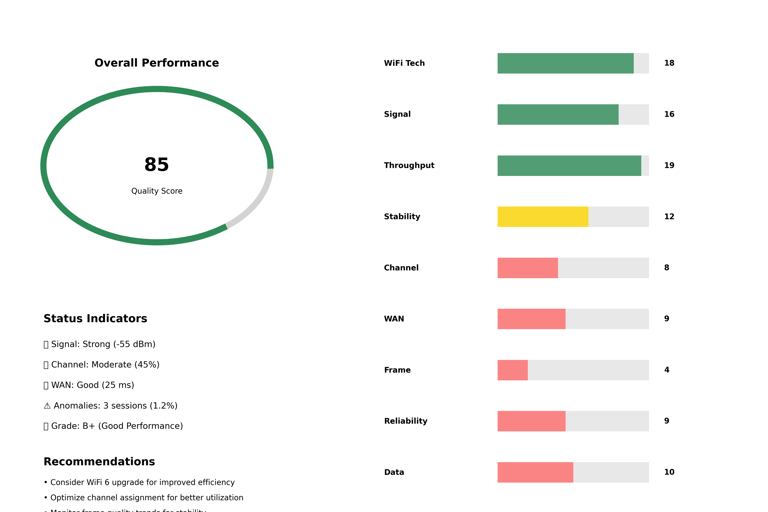Click the WAN score bar
The width and height of the screenshot is (768, 512).
(x=531, y=319)
